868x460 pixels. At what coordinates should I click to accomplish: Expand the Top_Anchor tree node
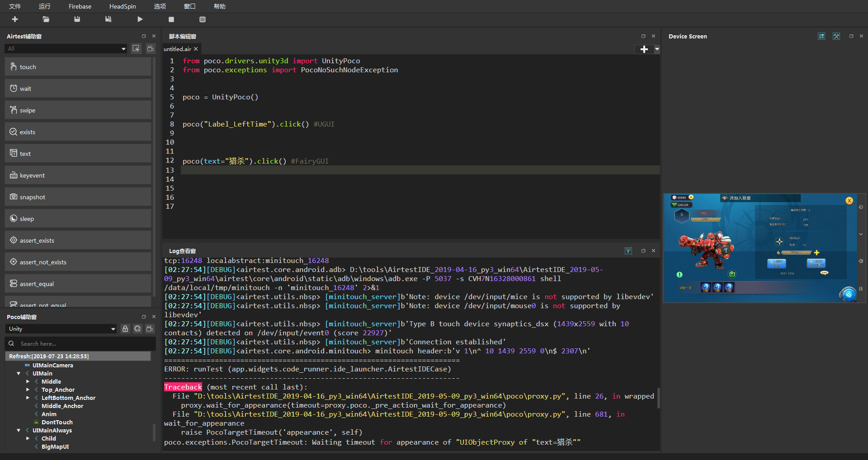[28, 390]
